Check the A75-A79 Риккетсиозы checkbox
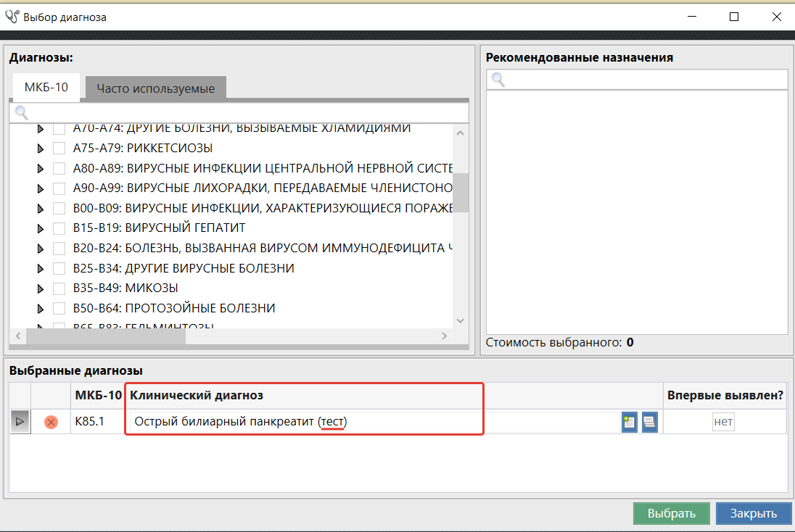This screenshot has width=795, height=532. [59, 149]
